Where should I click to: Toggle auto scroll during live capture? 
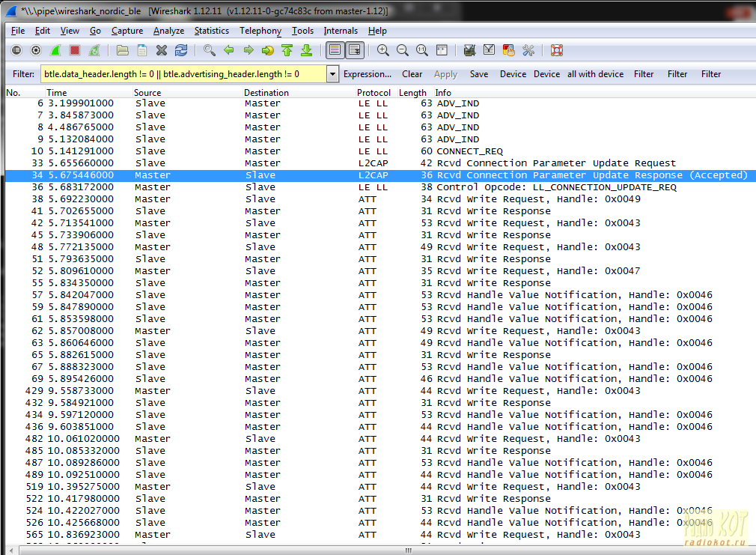tap(354, 50)
